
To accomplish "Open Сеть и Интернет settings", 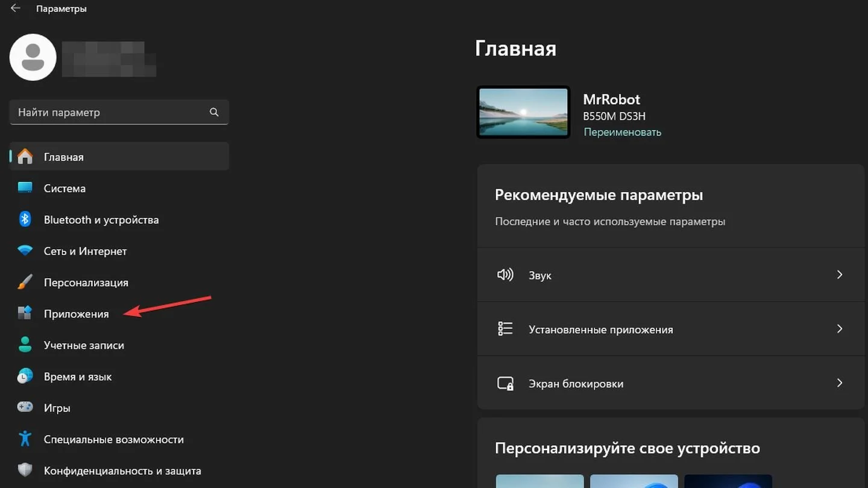I will click(x=119, y=251).
